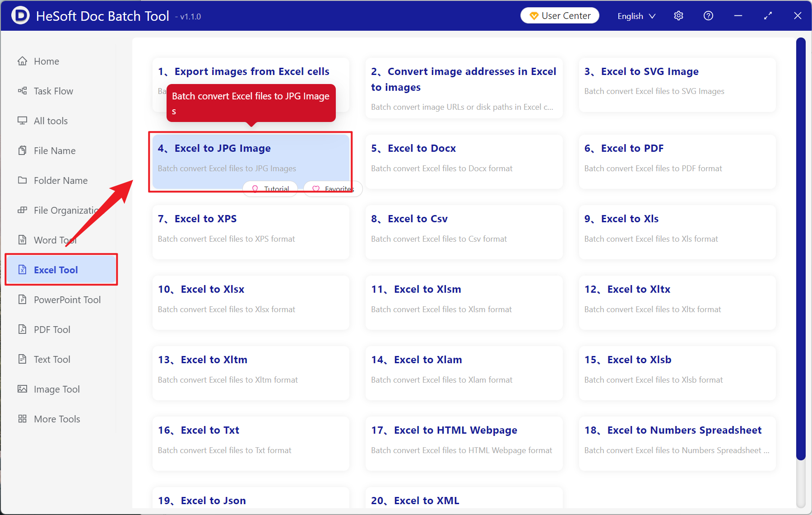Open Excel to JPG Image tool

(x=251, y=161)
